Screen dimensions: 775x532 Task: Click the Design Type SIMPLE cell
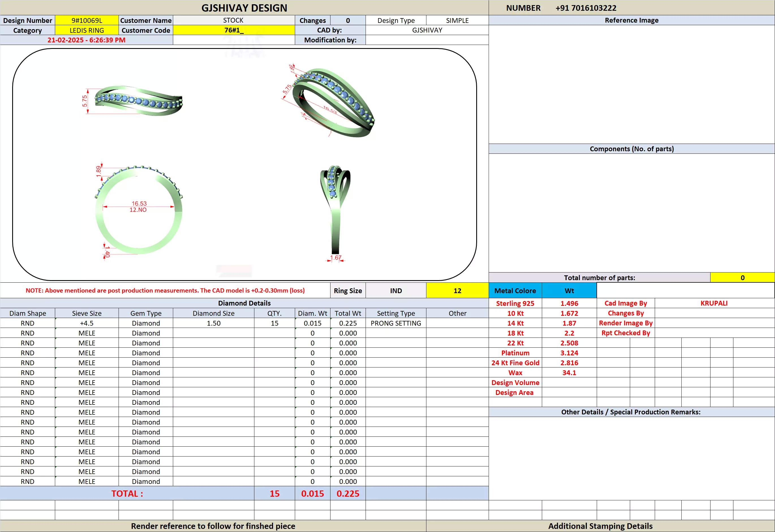click(x=457, y=20)
